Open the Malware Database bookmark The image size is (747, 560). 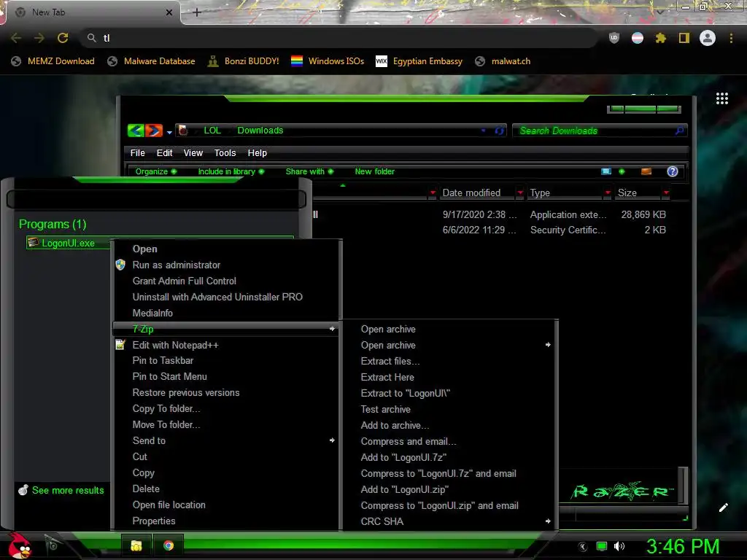point(152,61)
